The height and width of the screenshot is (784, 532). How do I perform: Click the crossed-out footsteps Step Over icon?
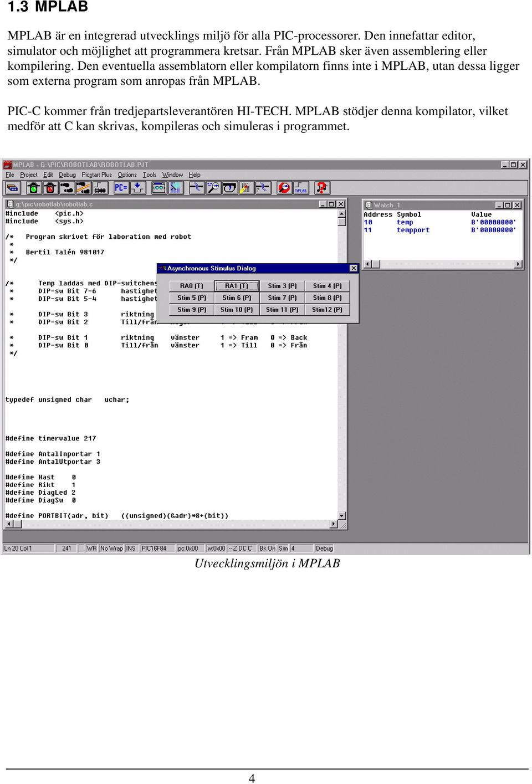84,188
